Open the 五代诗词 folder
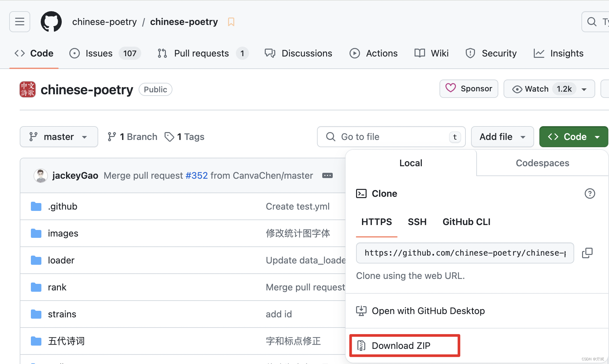Screen dimensions: 609x364 [x=66, y=341]
